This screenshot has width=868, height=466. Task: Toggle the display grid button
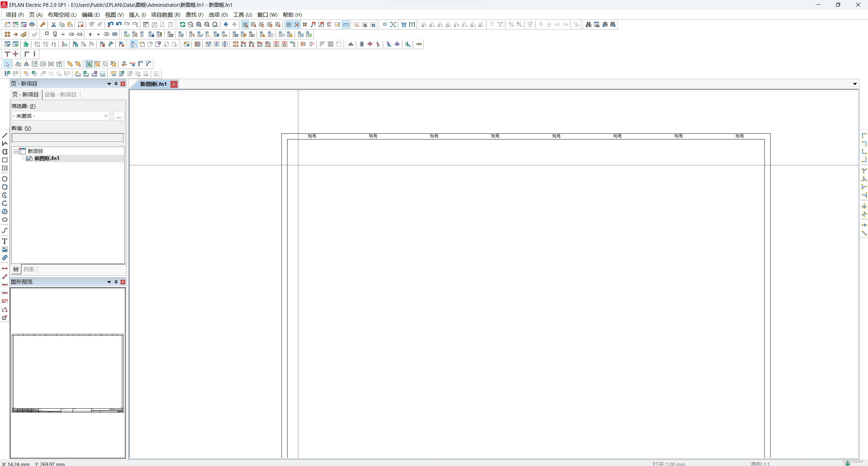click(x=288, y=24)
